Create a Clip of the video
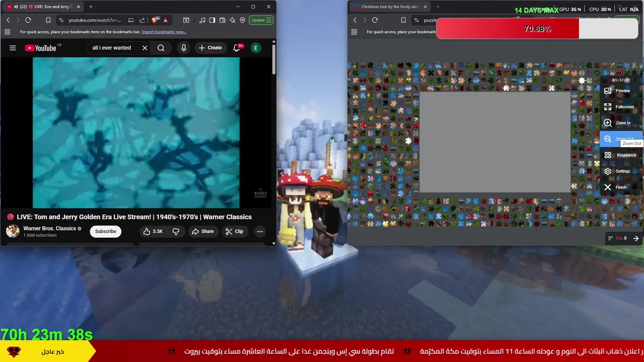The image size is (644, 362). [234, 231]
